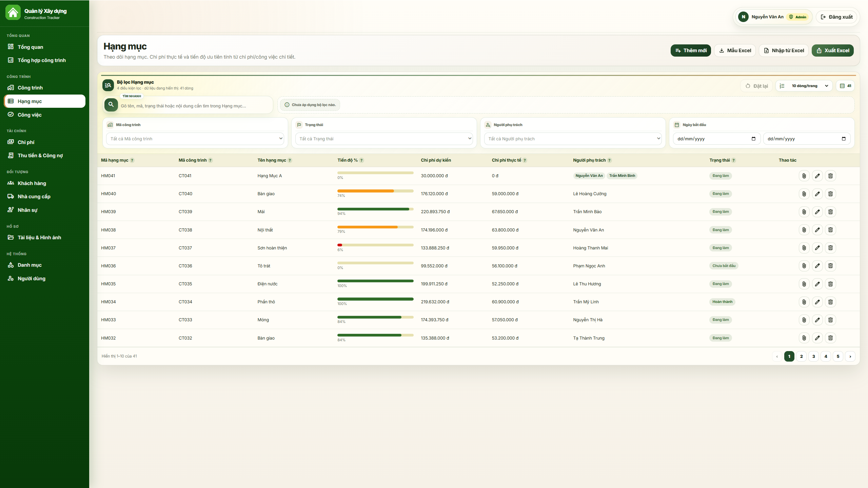Click the Bộ lọc Hạng mục filter icon

[108, 85]
